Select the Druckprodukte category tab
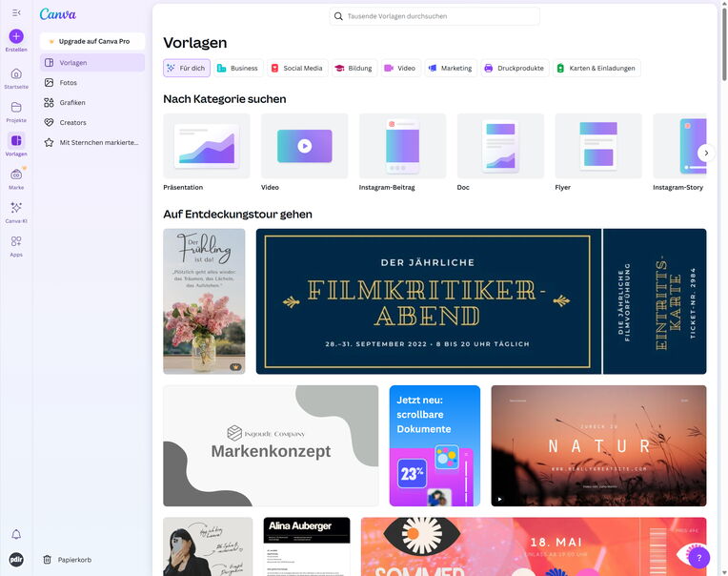This screenshot has width=728, height=576. 515,69
